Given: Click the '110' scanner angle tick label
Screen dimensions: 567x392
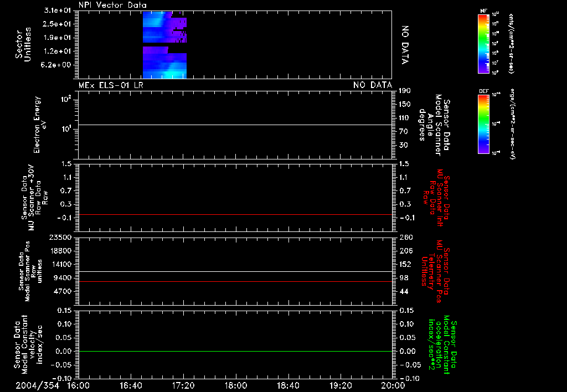Looking at the screenshot, I should pyautogui.click(x=405, y=118).
